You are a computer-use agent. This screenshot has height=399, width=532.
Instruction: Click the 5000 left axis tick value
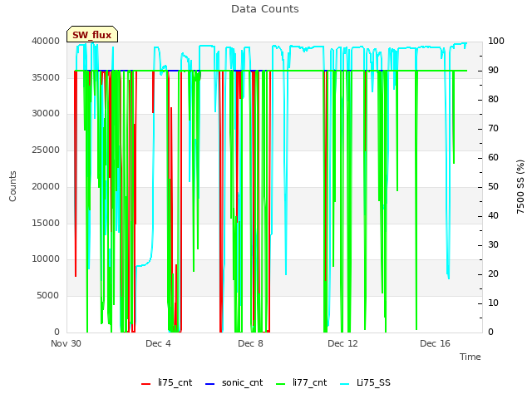pos(48,296)
